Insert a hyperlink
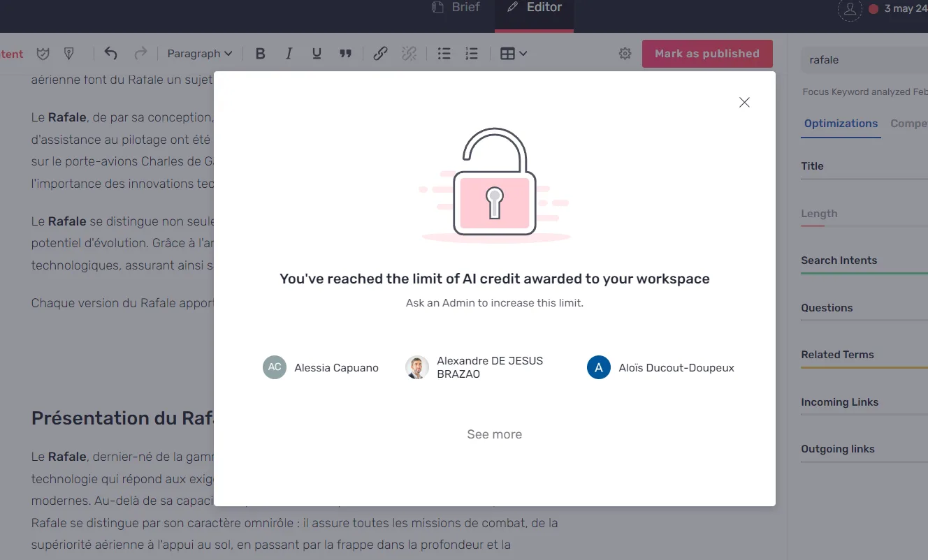This screenshot has height=560, width=928. point(380,54)
